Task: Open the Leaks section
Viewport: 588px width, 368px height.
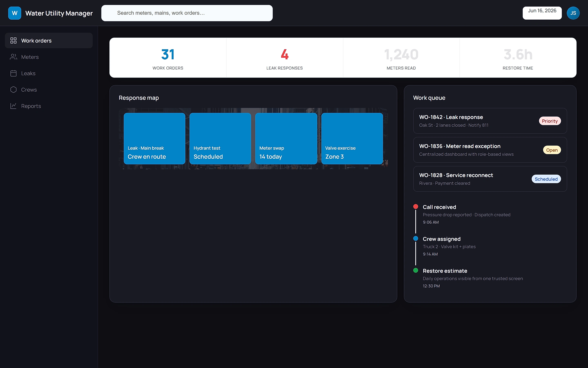Action: click(49, 73)
